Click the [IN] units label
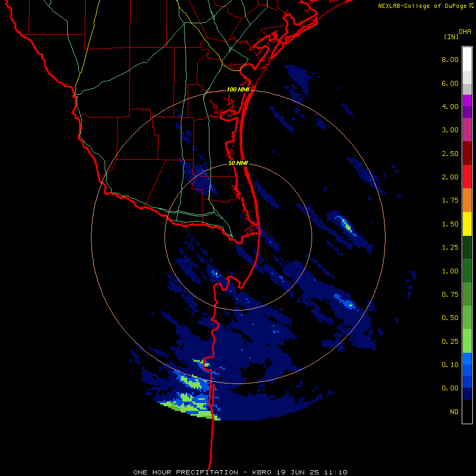 451,36
